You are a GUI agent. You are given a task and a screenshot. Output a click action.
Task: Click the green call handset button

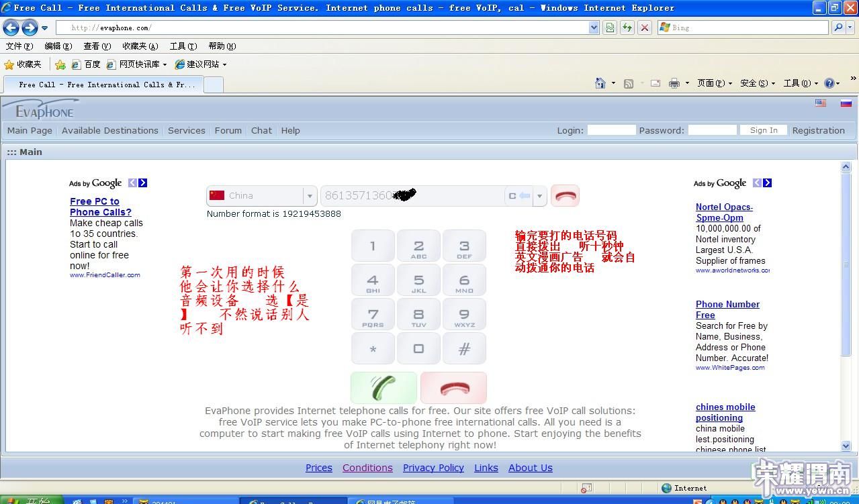[383, 388]
